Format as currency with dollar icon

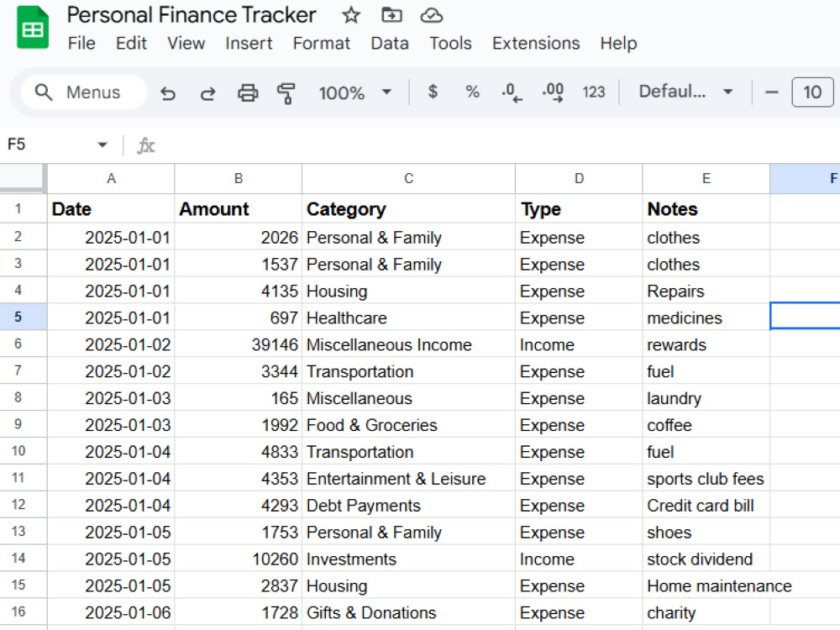tap(433, 92)
